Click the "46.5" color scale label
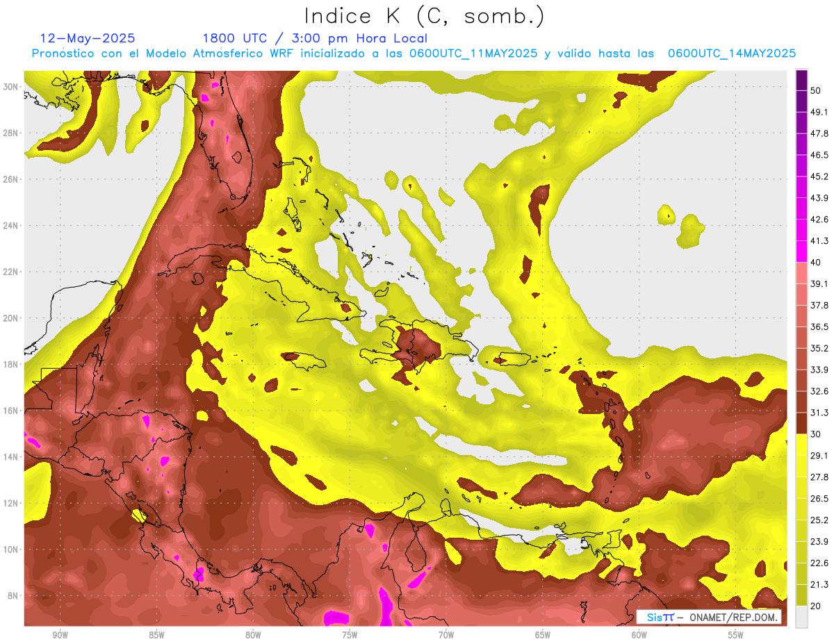The width and height of the screenshot is (834, 644). [819, 155]
